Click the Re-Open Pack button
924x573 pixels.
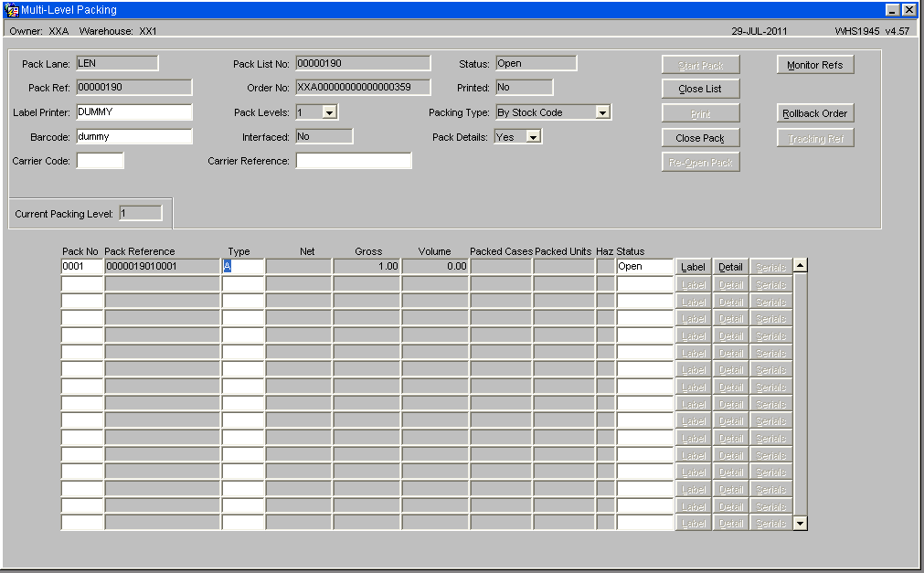700,162
